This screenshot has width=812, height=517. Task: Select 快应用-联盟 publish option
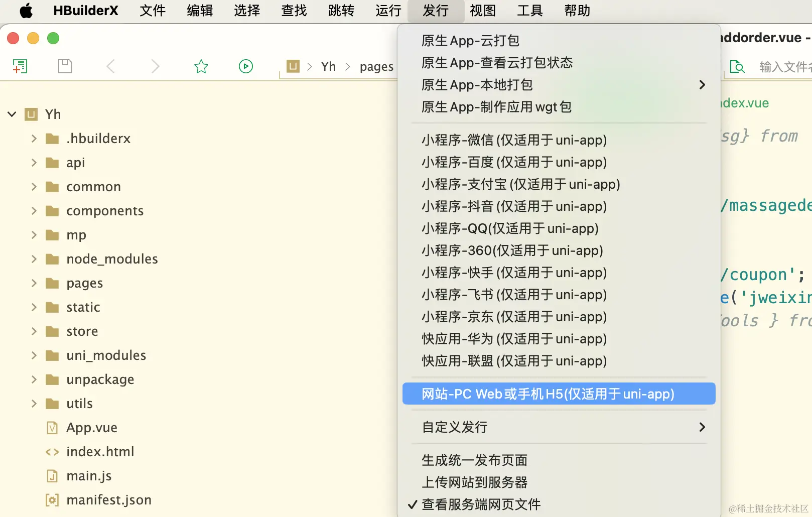pyautogui.click(x=559, y=361)
